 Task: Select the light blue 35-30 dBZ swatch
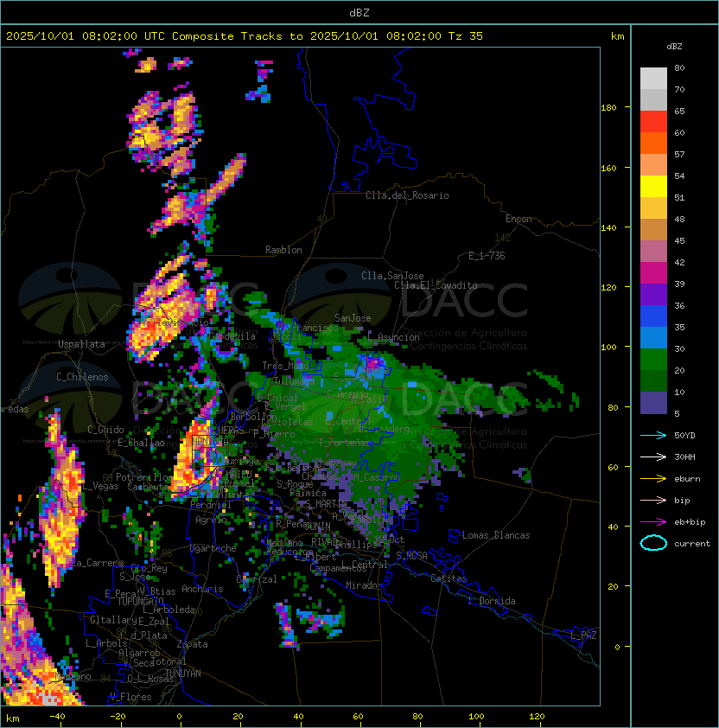653,338
